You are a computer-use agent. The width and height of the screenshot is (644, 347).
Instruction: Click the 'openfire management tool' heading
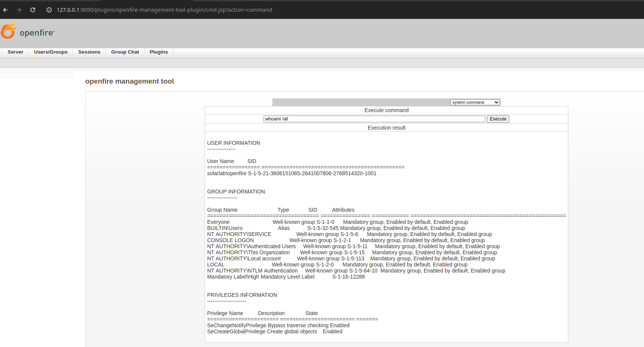(129, 81)
